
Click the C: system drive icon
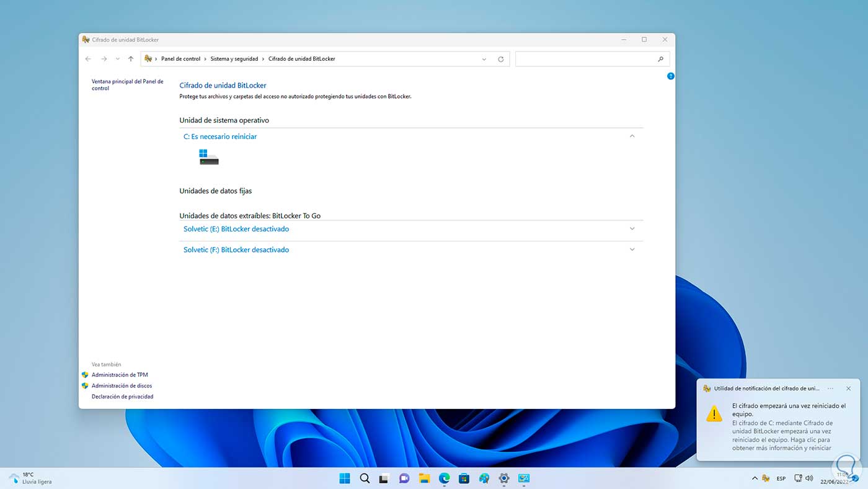[209, 157]
